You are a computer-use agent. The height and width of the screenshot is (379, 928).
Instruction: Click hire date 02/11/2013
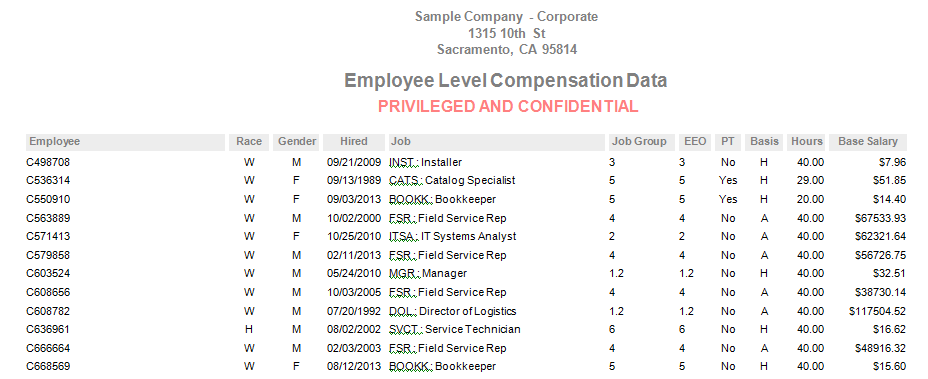tap(354, 255)
